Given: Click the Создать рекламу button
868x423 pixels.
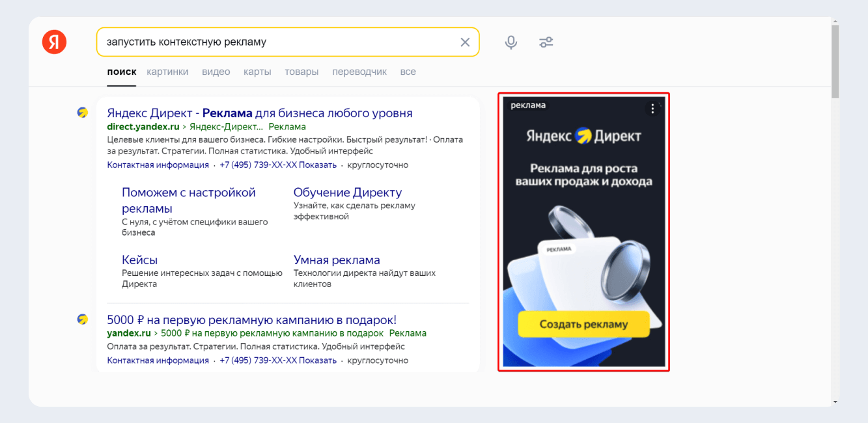Looking at the screenshot, I should click(583, 325).
